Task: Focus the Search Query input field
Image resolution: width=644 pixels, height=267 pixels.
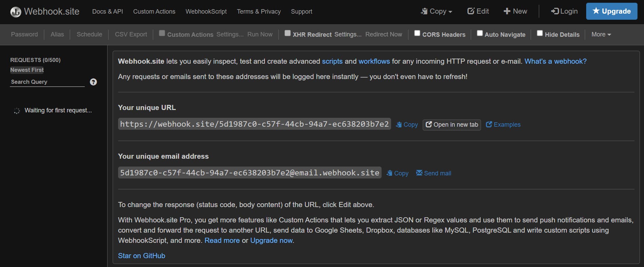Action: [47, 82]
